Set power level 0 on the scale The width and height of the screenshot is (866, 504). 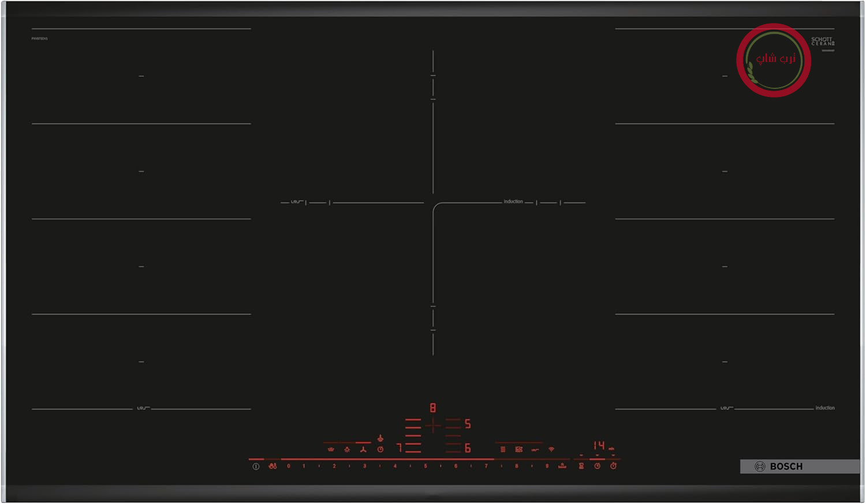pyautogui.click(x=289, y=466)
